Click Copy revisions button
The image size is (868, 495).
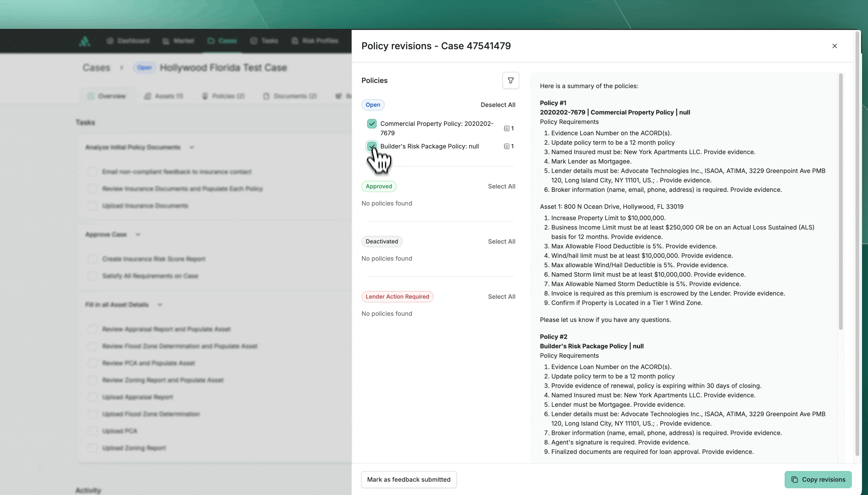pyautogui.click(x=818, y=479)
